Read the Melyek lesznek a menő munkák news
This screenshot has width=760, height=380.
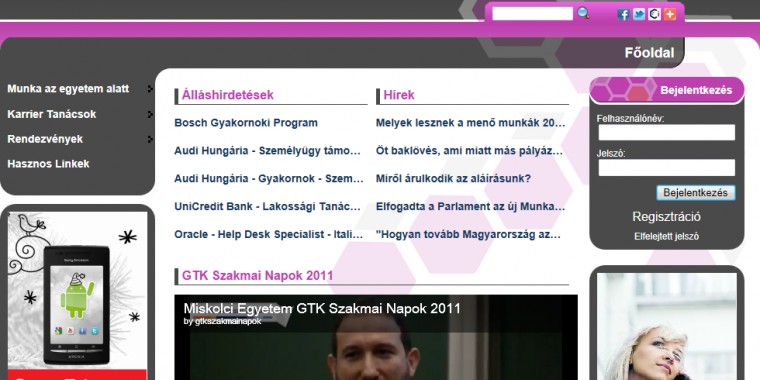tap(471, 123)
